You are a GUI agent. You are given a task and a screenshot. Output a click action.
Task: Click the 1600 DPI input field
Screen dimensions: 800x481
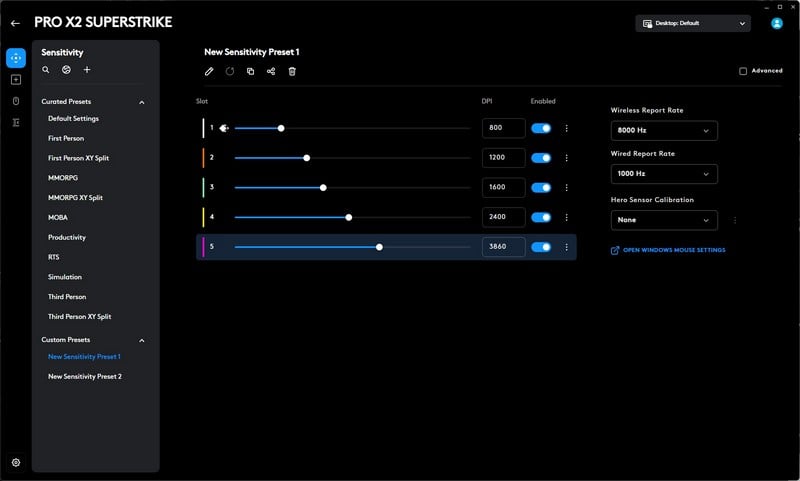click(x=504, y=187)
